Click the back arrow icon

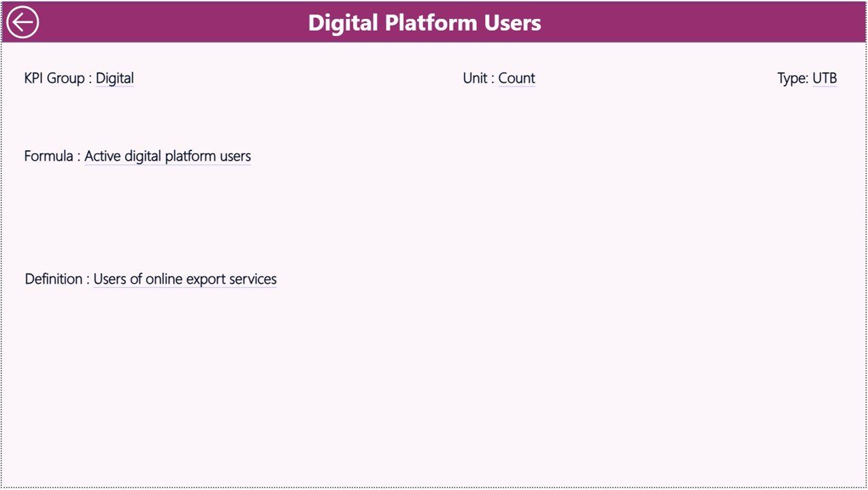click(x=22, y=22)
